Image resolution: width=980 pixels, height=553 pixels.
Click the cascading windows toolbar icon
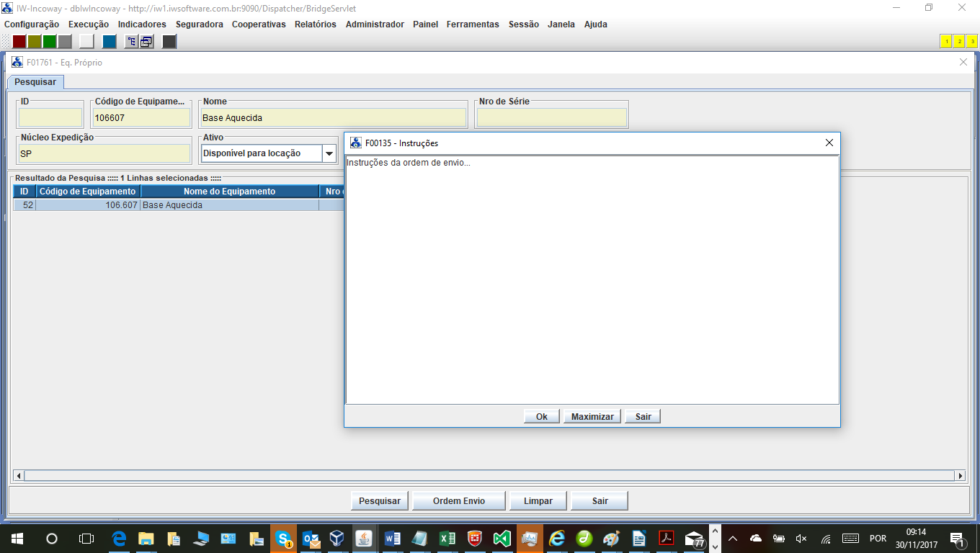(x=146, y=41)
